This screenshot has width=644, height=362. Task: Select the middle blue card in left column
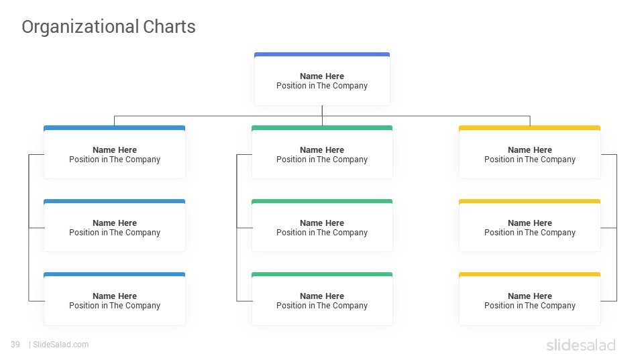[114, 225]
